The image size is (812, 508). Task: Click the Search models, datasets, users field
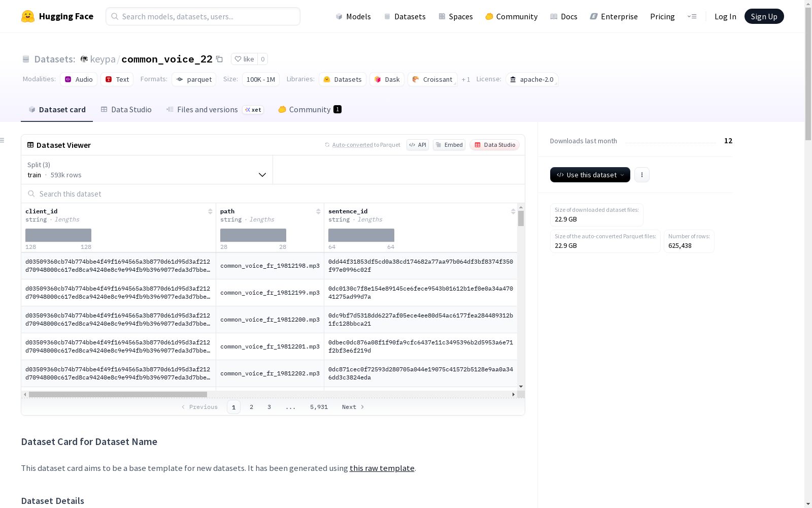tap(203, 16)
